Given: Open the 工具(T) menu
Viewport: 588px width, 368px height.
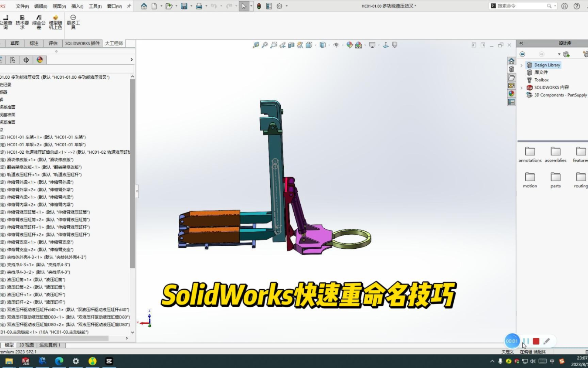Looking at the screenshot, I should coord(95,6).
